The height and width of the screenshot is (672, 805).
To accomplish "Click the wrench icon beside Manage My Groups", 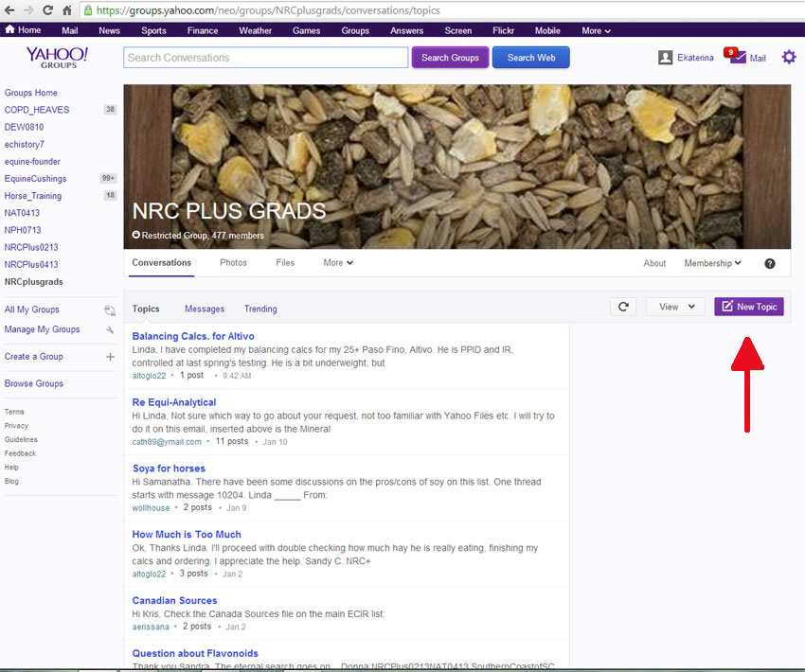I will pos(110,330).
